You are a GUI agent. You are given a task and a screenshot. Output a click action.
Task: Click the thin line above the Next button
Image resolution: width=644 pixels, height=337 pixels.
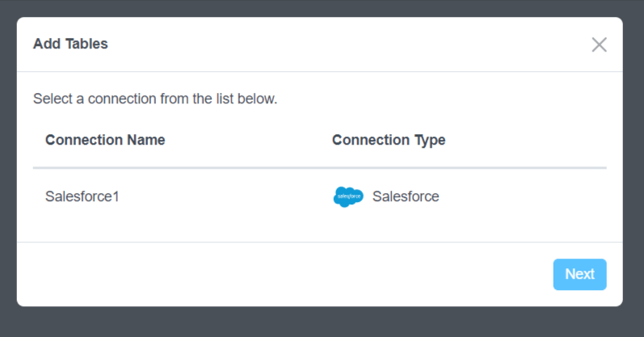(319, 242)
